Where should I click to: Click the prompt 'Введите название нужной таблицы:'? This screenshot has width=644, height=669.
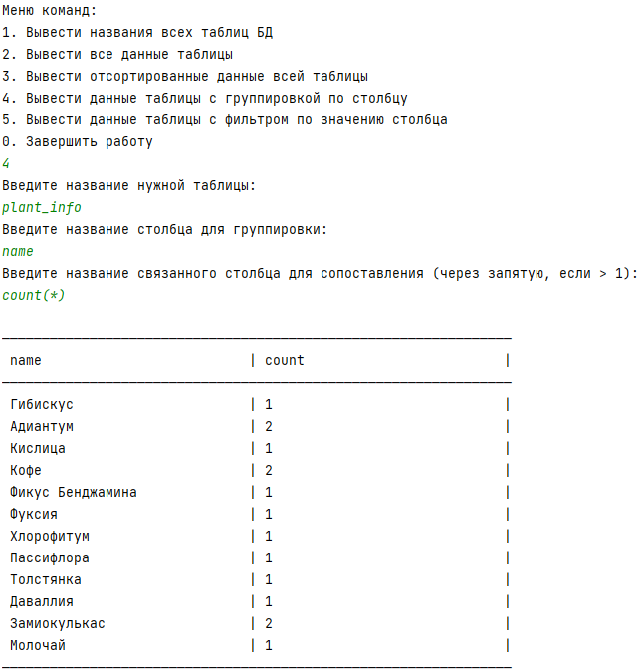[128, 185]
